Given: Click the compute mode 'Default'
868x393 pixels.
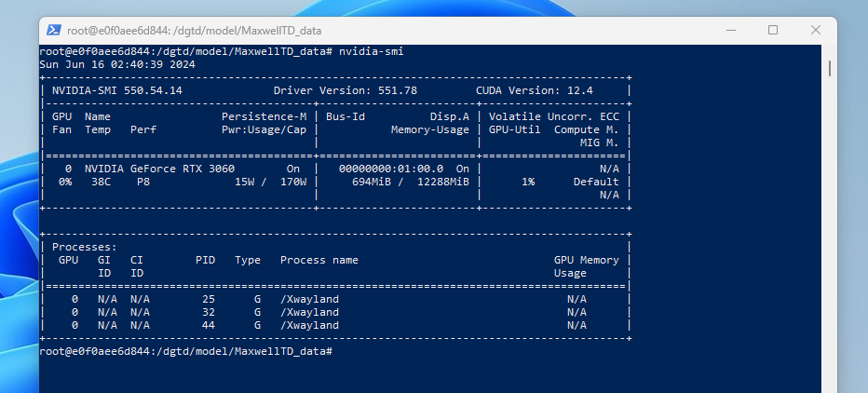Looking at the screenshot, I should (x=596, y=182).
